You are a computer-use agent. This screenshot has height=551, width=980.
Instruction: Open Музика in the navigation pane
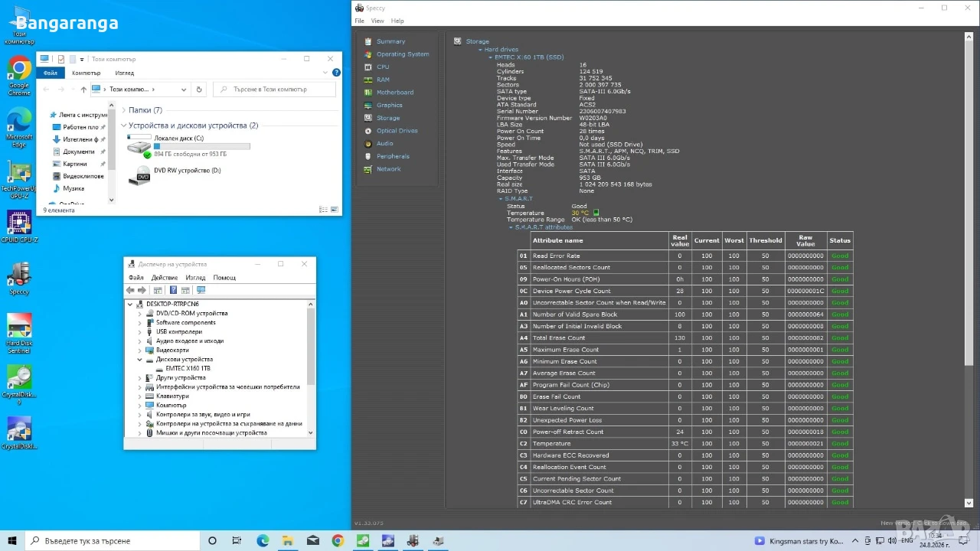(73, 188)
